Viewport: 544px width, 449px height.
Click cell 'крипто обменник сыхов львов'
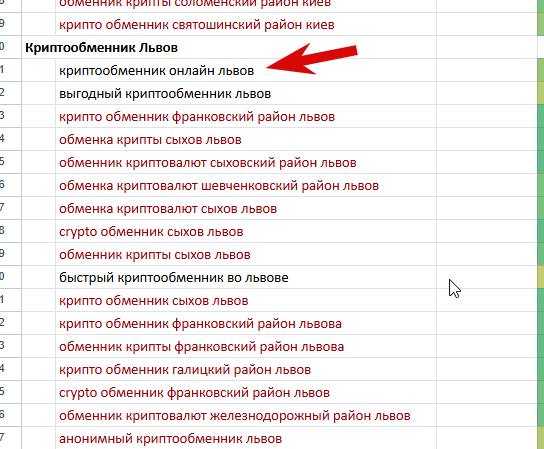pos(246,300)
